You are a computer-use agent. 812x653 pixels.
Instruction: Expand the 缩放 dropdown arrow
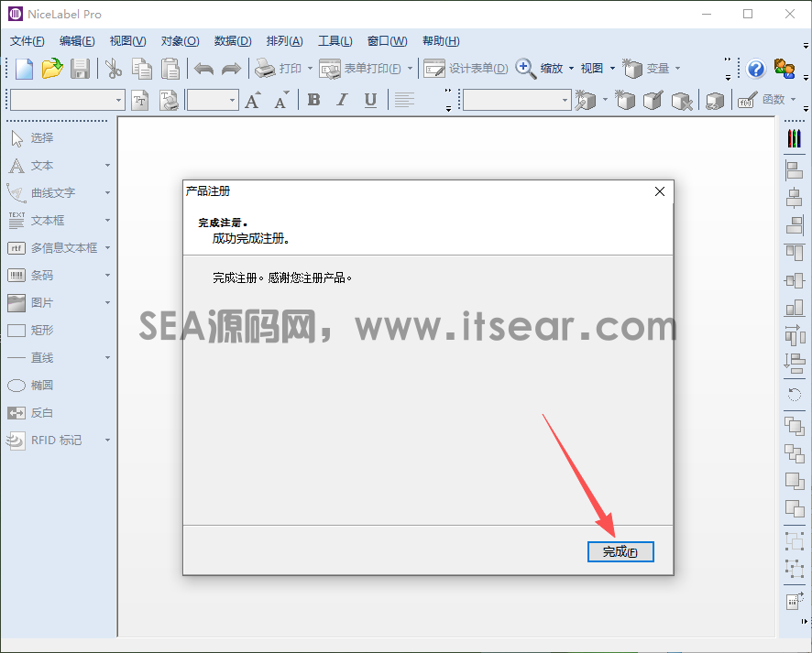coord(571,69)
